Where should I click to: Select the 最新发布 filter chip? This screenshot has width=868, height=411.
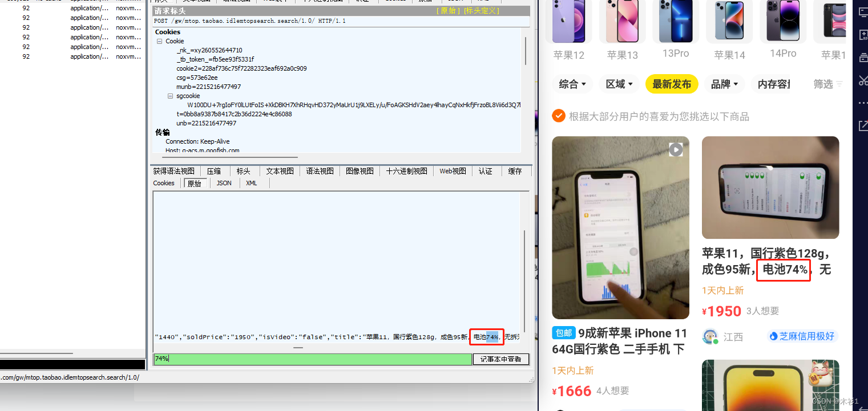(672, 84)
